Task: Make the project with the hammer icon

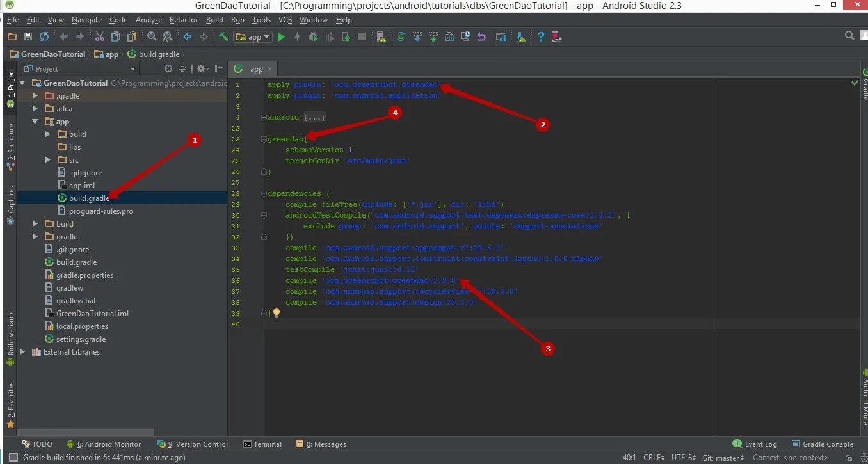Action: click(223, 37)
